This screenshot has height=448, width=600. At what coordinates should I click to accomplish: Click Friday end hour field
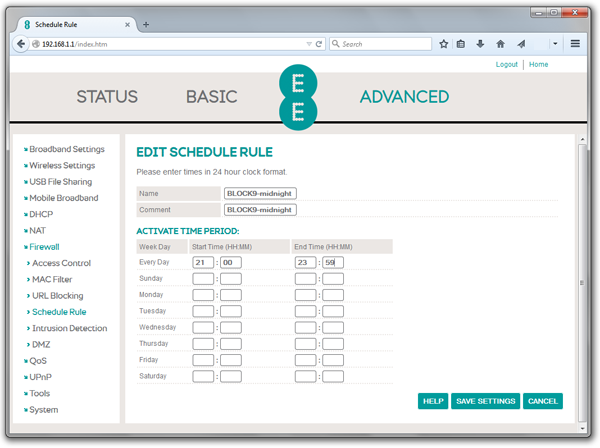point(305,360)
